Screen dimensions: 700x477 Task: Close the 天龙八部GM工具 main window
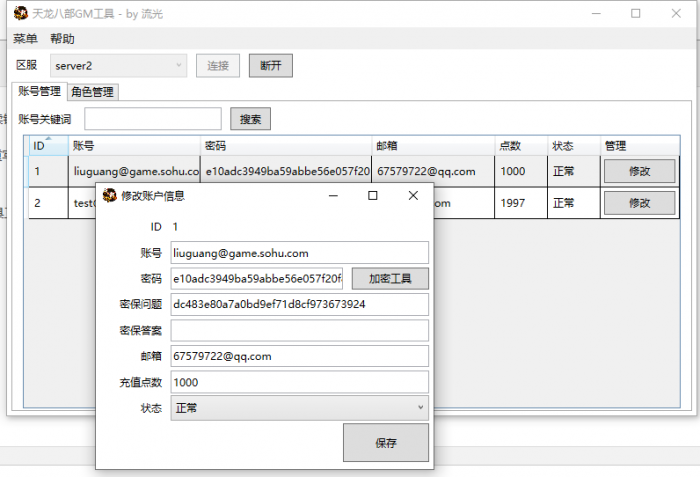[676, 13]
